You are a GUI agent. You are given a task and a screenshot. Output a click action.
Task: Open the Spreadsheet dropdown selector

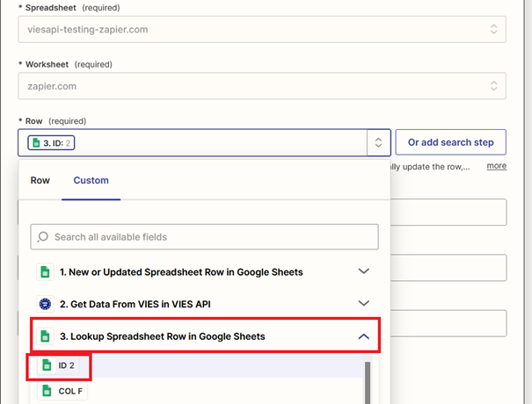tap(262, 29)
